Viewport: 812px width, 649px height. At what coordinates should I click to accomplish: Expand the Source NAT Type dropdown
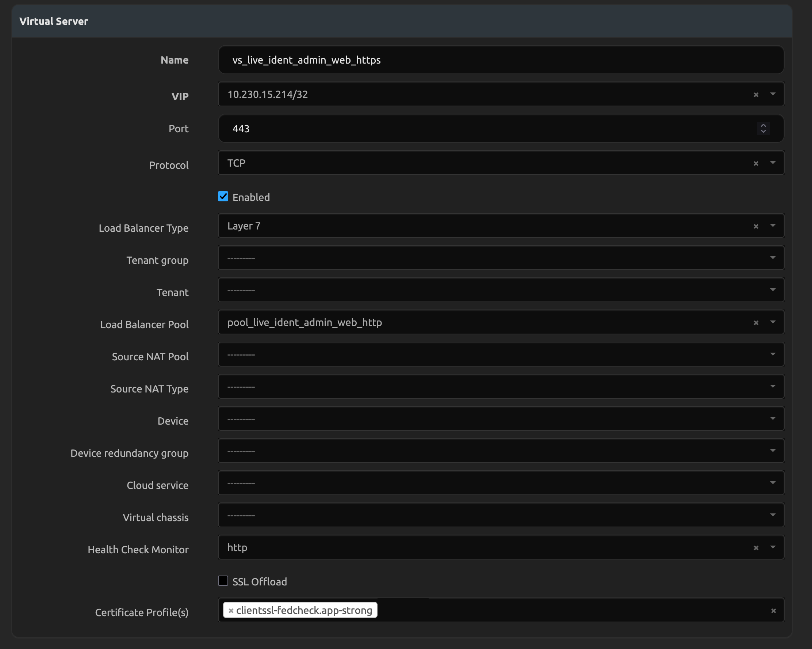pyautogui.click(x=773, y=386)
